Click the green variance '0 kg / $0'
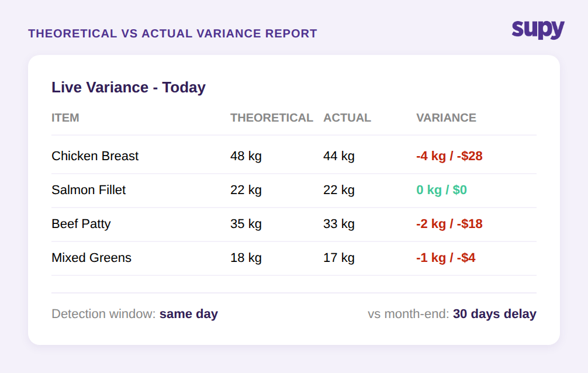Image resolution: width=588 pixels, height=373 pixels. pos(441,190)
